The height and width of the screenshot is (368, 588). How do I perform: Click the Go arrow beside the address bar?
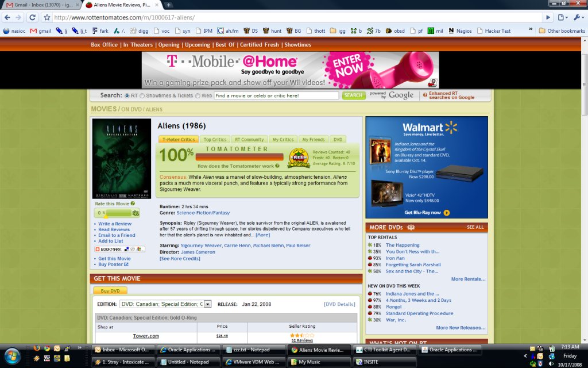pyautogui.click(x=548, y=17)
